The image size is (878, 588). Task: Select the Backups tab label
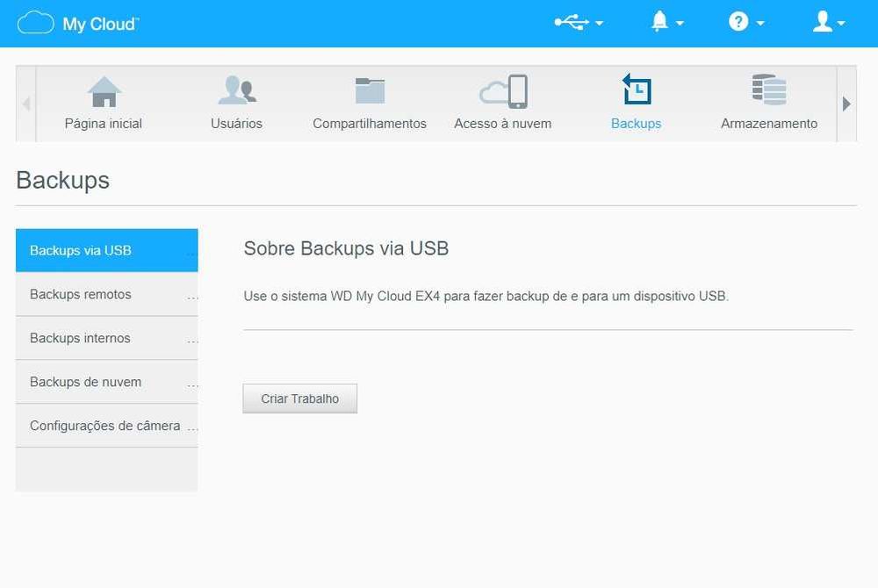[636, 124]
